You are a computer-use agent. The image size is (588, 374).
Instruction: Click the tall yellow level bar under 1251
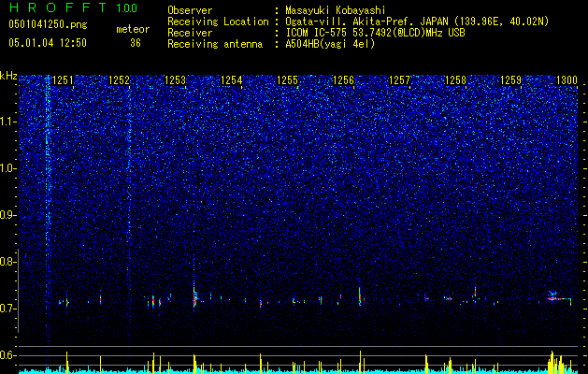[66, 362]
